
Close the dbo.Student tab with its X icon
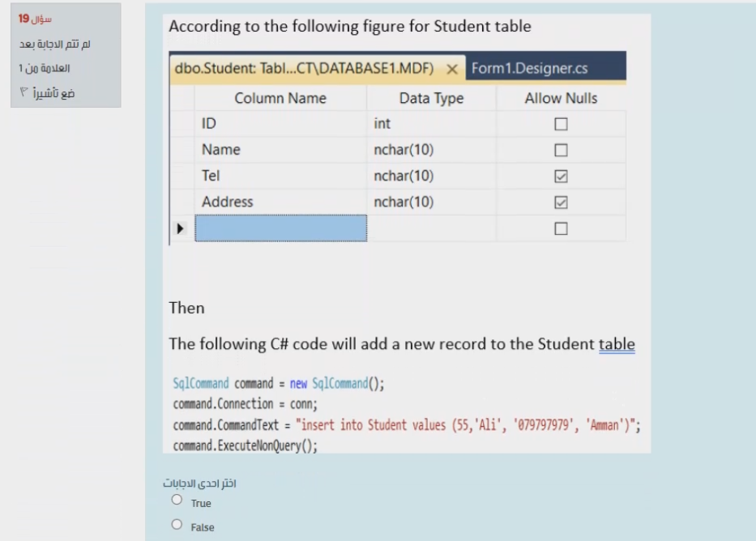pos(452,68)
